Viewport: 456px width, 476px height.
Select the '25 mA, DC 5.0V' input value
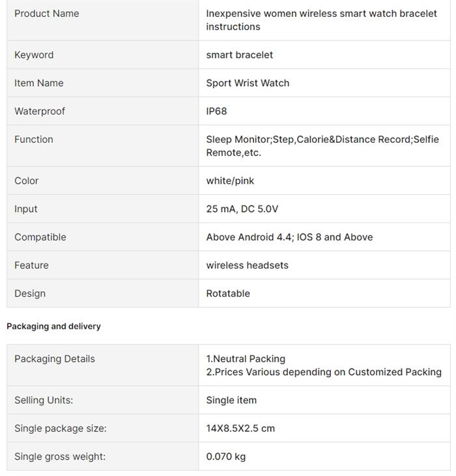pyautogui.click(x=242, y=209)
